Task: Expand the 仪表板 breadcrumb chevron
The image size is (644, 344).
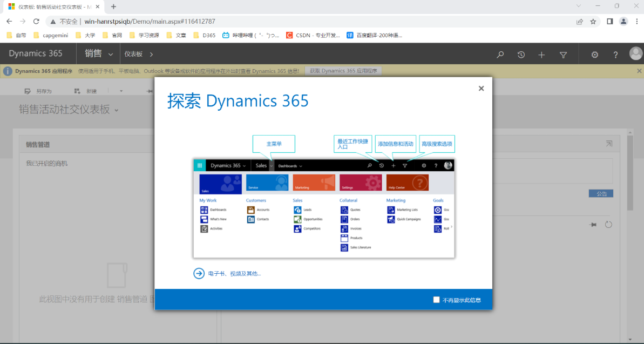Action: click(151, 55)
